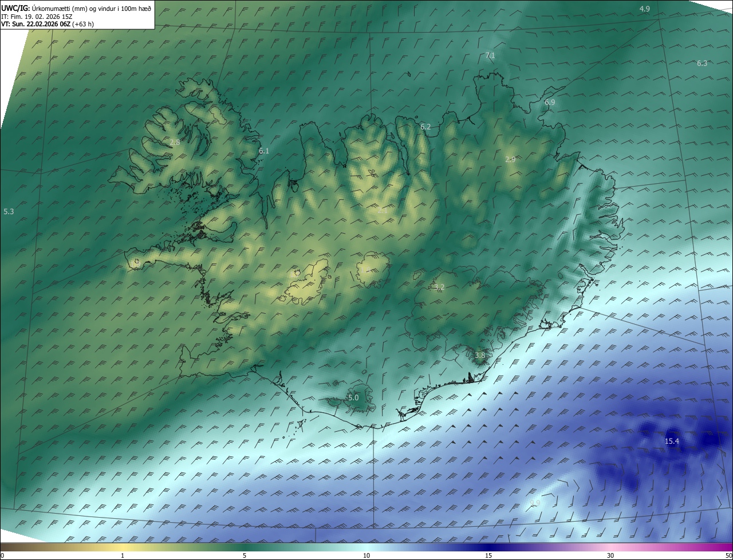The width and height of the screenshot is (733, 560).
Task: Click the 15.4 value in the dark blue area
Action: click(x=672, y=441)
